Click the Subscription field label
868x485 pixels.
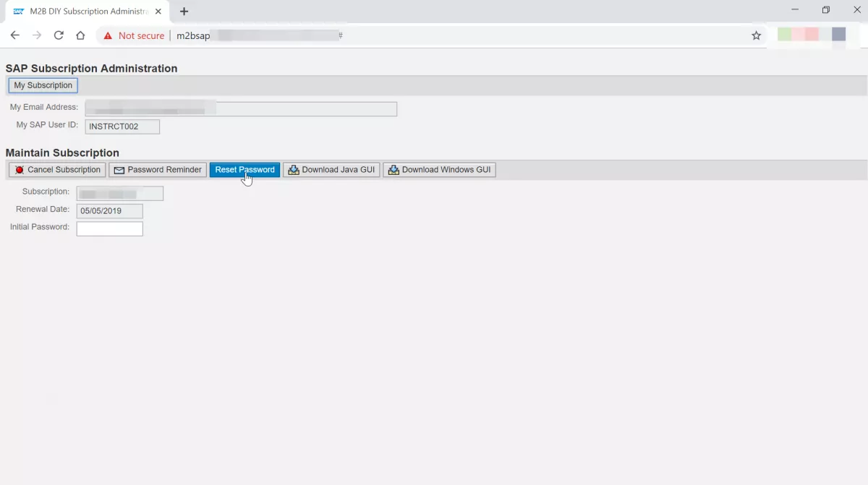(46, 192)
